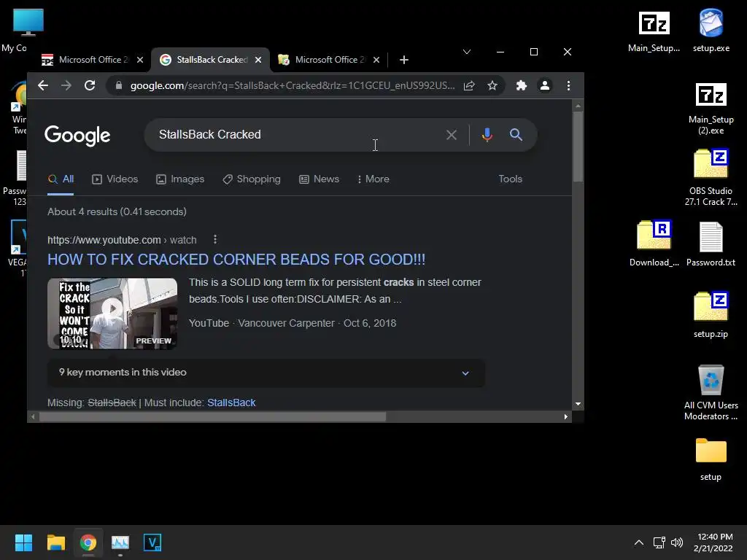Select the All results tab
Image resolution: width=747 pixels, height=560 pixels.
click(61, 179)
